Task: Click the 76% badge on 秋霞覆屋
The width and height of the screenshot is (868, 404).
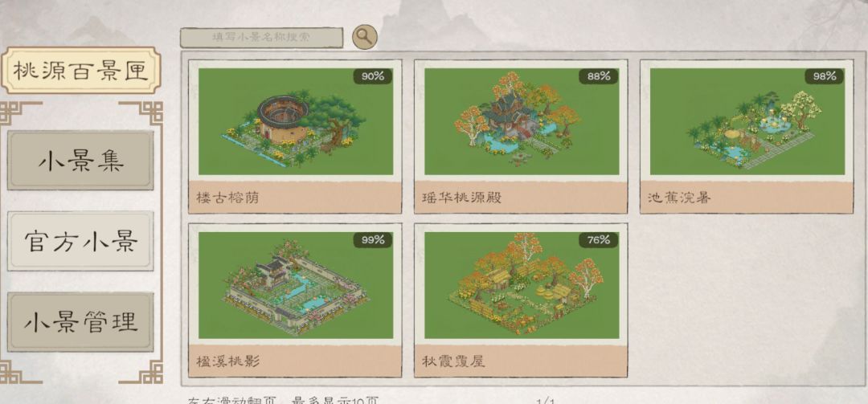Action: (x=599, y=239)
